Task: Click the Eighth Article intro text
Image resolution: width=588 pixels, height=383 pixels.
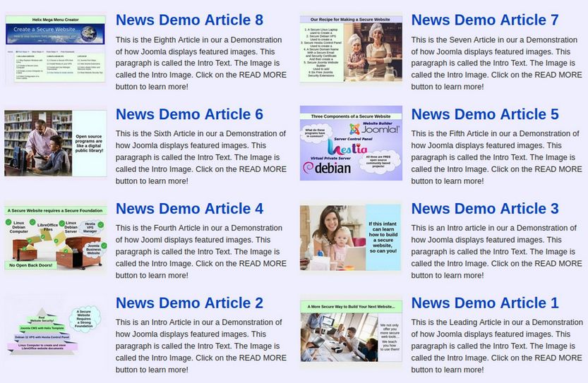Action: (x=201, y=63)
